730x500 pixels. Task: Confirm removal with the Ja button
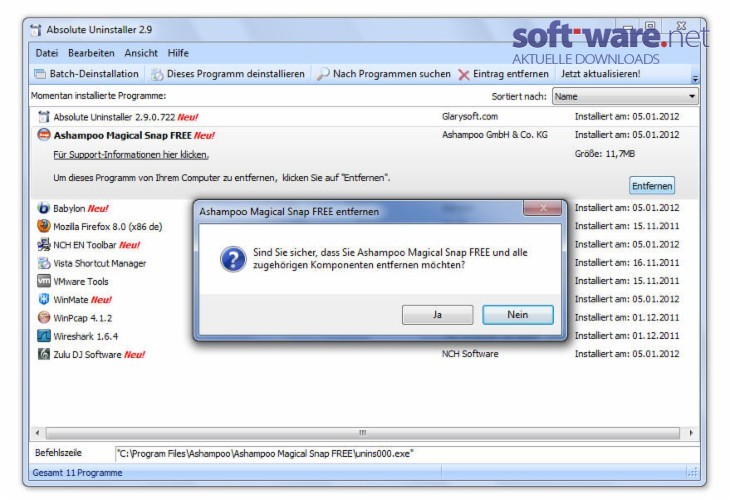(x=438, y=315)
